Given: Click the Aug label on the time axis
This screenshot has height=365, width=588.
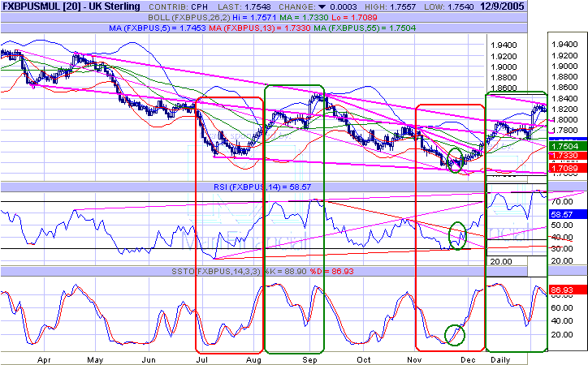Looking at the screenshot, I should [x=253, y=360].
